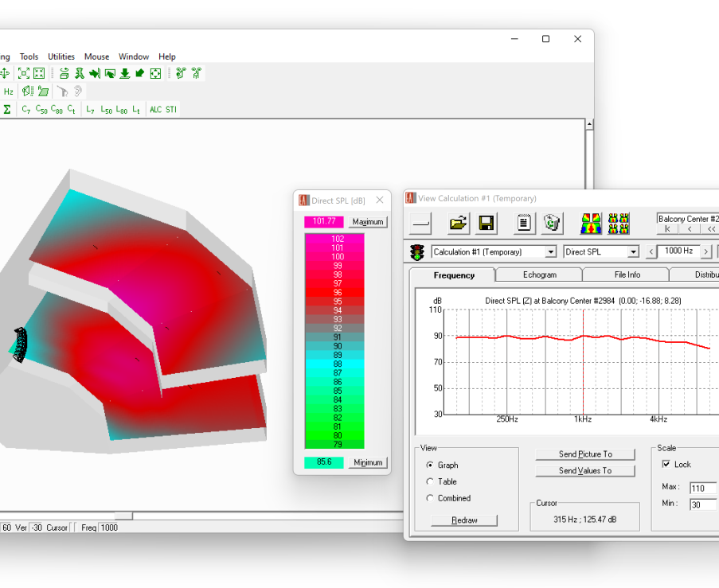Click the floppy disk save icon
This screenshot has height=588, width=719.
pyautogui.click(x=486, y=224)
